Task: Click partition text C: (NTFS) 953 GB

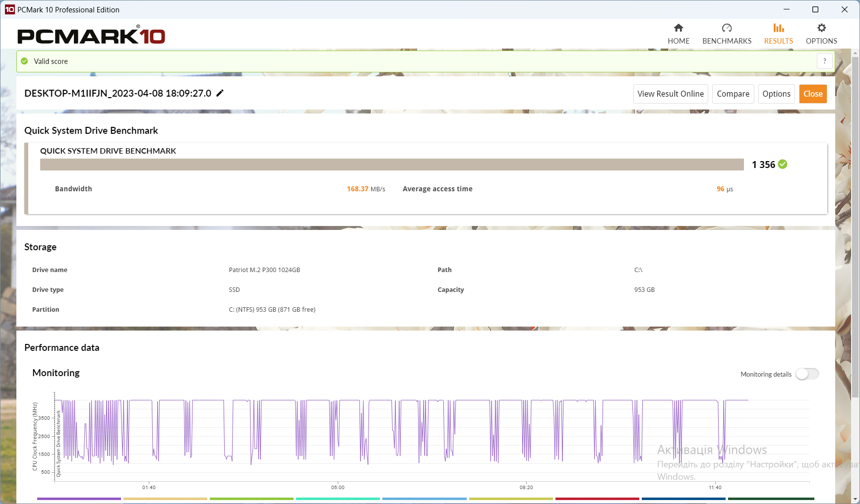Action: pos(272,310)
